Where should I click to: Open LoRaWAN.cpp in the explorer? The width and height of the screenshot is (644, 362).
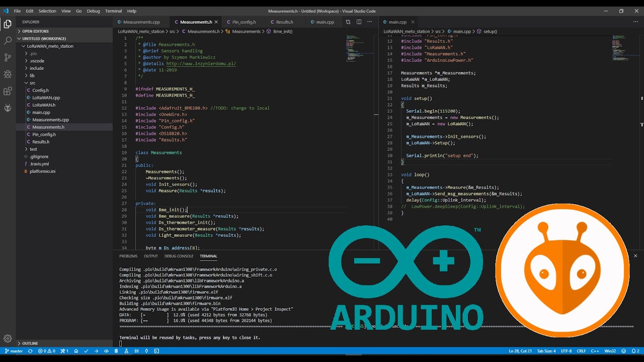coord(64,98)
